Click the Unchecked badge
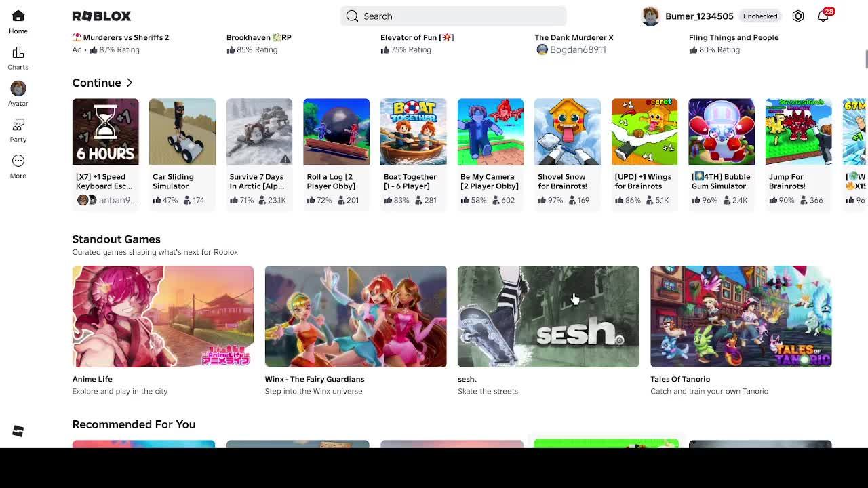Image resolution: width=868 pixels, height=488 pixels. click(760, 16)
